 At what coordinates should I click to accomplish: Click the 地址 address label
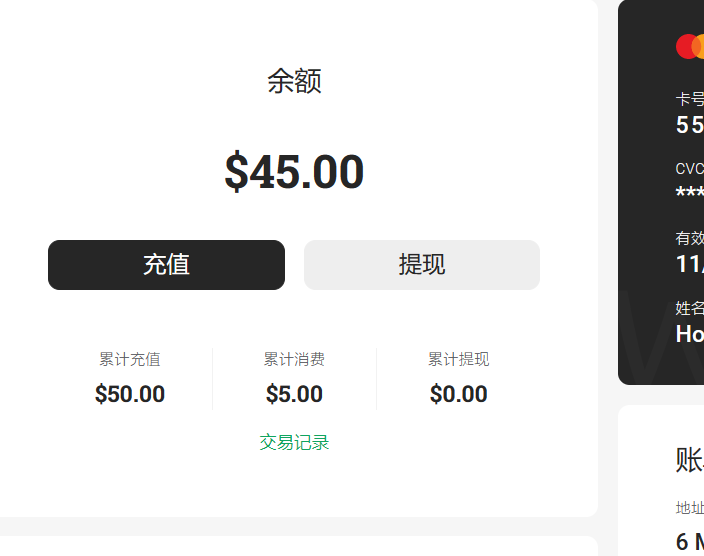[x=690, y=508]
